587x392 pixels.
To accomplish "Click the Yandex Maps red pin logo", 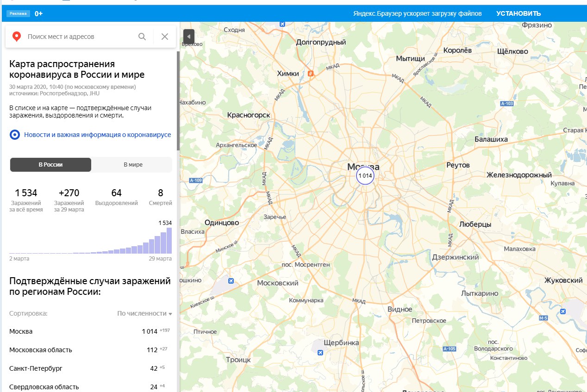I will coord(17,37).
